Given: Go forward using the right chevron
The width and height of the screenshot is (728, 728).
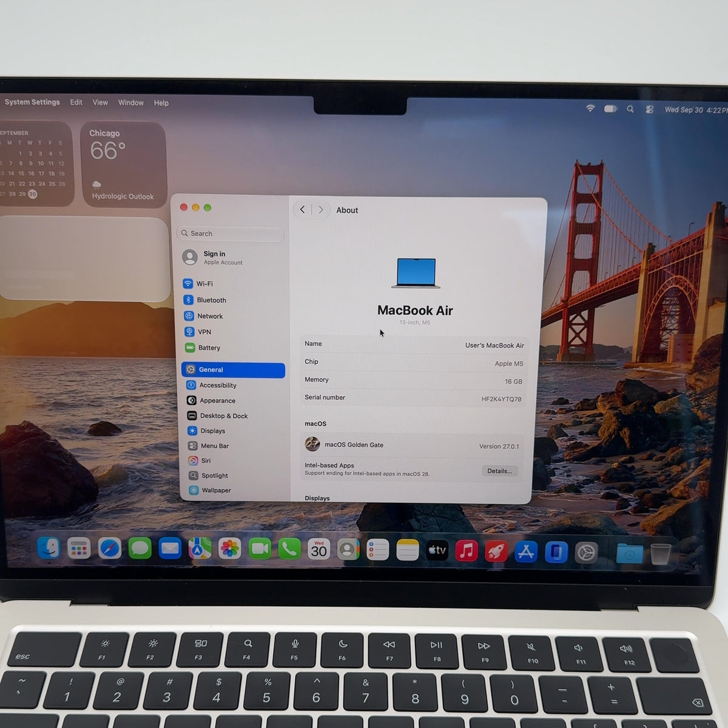Looking at the screenshot, I should [321, 210].
